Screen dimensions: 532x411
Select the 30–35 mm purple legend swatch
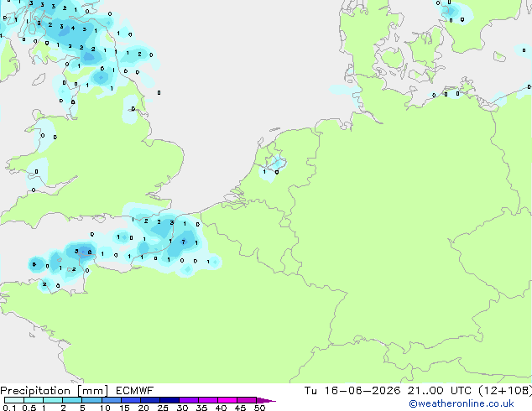click(189, 400)
